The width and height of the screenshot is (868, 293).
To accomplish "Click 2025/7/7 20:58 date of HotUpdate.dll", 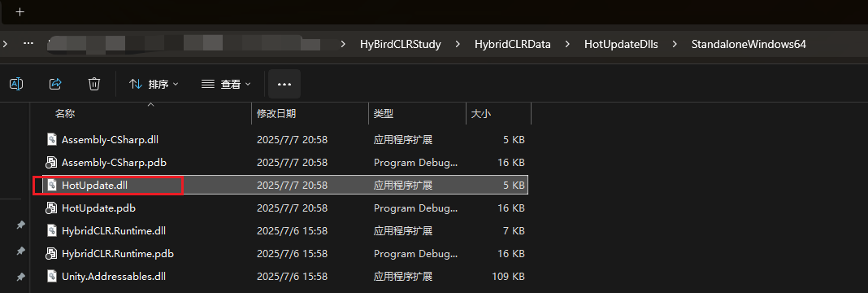I will [293, 186].
